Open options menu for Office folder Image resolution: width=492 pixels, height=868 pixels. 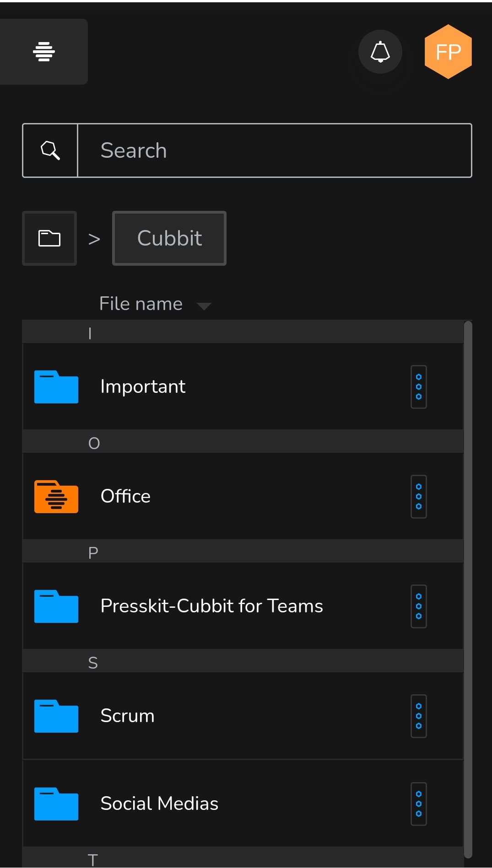[418, 497]
